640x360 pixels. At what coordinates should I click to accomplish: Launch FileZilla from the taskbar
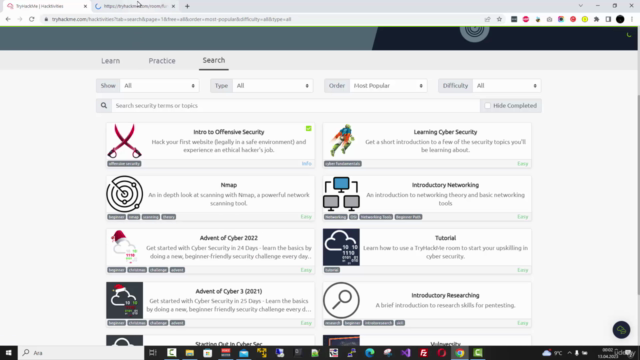click(x=424, y=353)
